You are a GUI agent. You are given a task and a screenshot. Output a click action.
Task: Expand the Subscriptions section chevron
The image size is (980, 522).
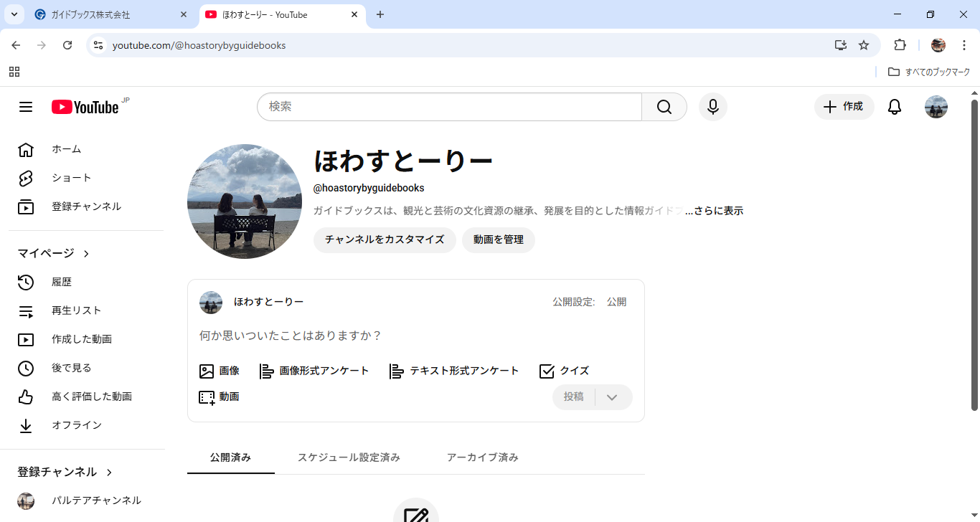pos(109,472)
